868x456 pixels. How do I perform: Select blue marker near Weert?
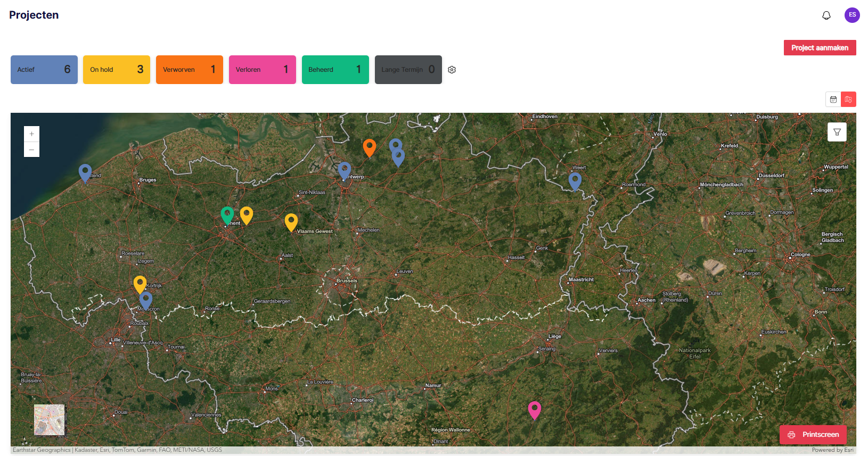[x=575, y=181]
